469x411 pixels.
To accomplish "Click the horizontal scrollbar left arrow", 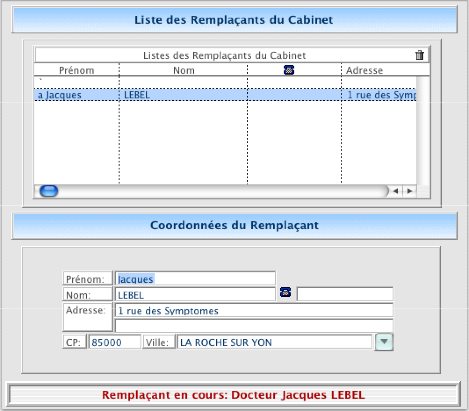I will pyautogui.click(x=396, y=191).
